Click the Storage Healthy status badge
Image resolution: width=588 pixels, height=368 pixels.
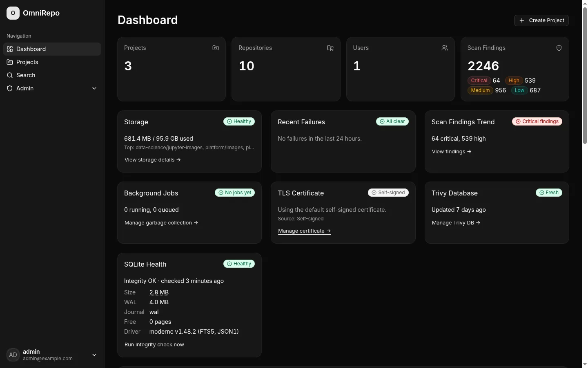(239, 121)
